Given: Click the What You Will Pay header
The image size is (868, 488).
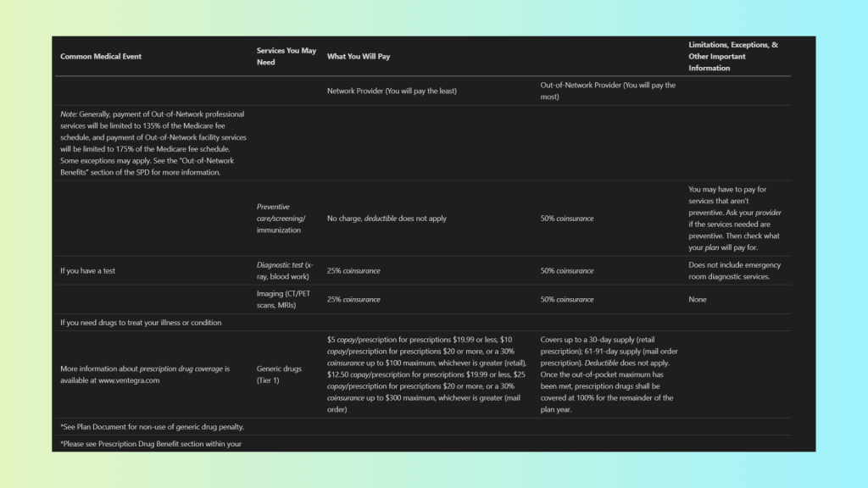Looking at the screenshot, I should 359,57.
